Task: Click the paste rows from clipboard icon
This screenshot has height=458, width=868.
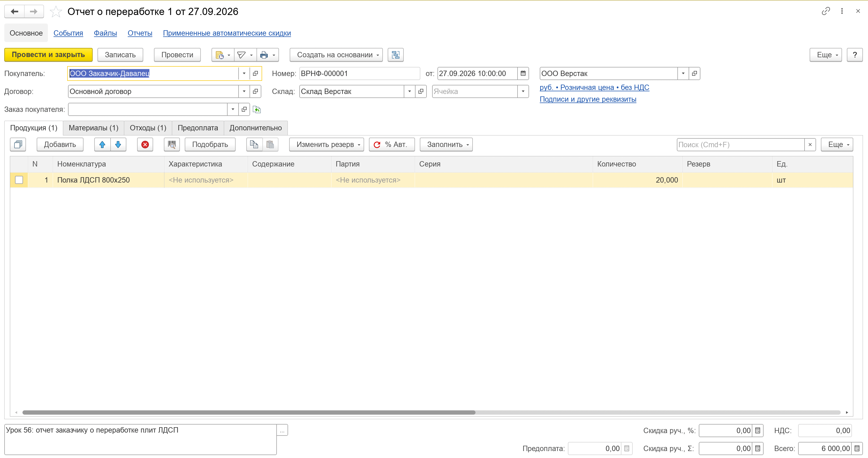Action: pyautogui.click(x=270, y=145)
